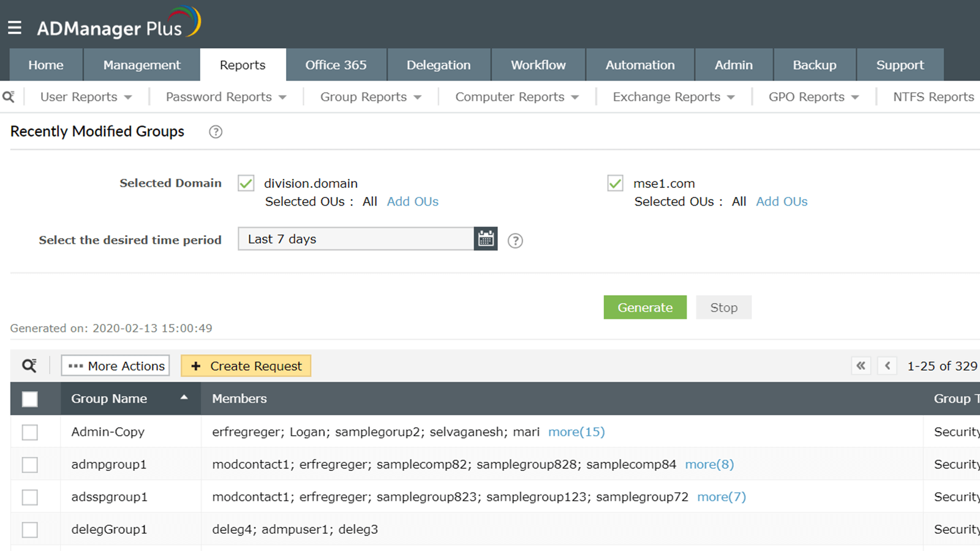This screenshot has height=551, width=980.
Task: Show more(8) members for admpgroup1
Action: coord(709,464)
